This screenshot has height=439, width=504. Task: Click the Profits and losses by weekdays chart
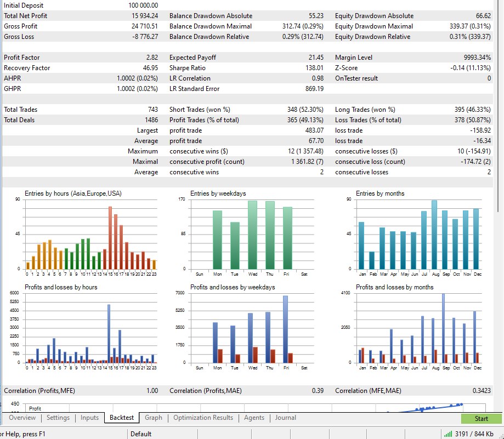(x=252, y=328)
